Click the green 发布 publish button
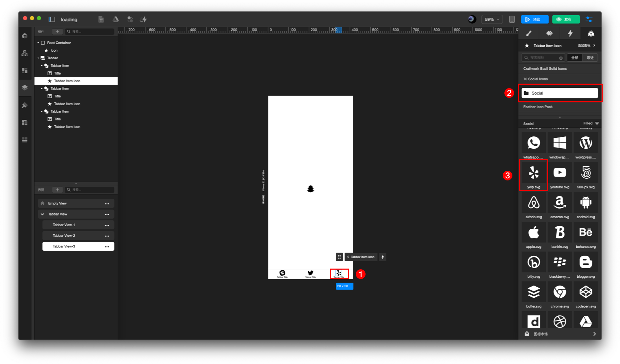This screenshot has width=620, height=364. point(566,19)
